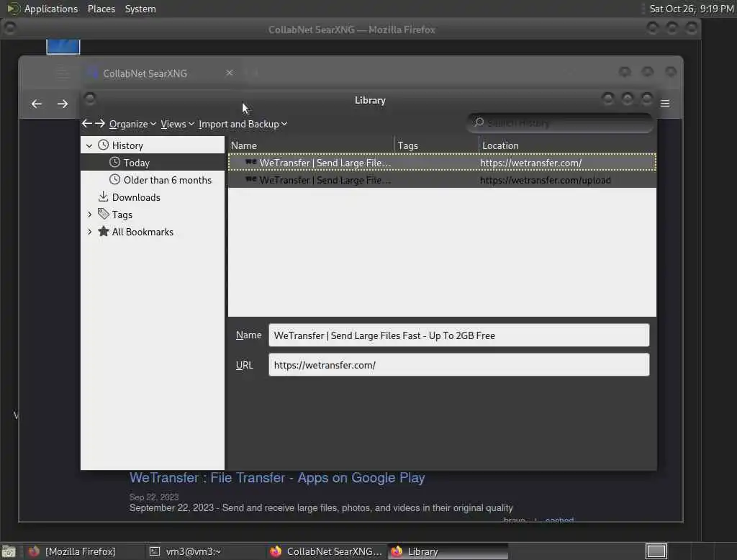Click the clock showing Sat Oct 26
Screen dimensions: 737x560
[x=692, y=9]
